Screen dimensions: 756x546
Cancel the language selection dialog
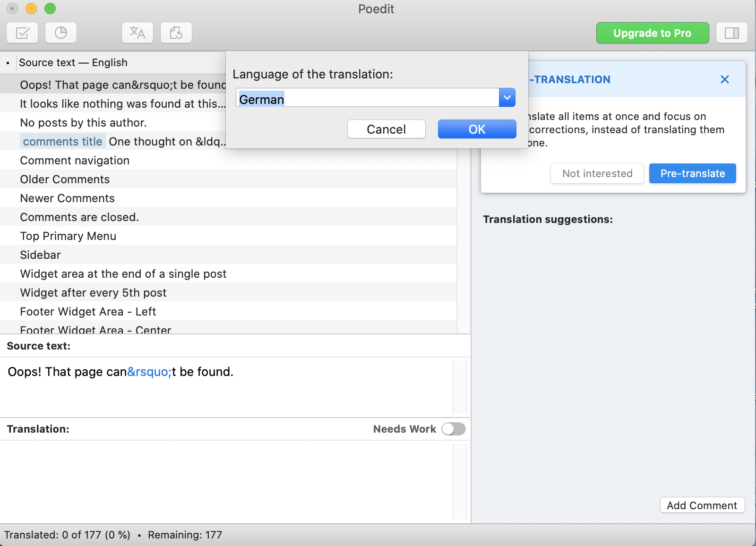386,129
